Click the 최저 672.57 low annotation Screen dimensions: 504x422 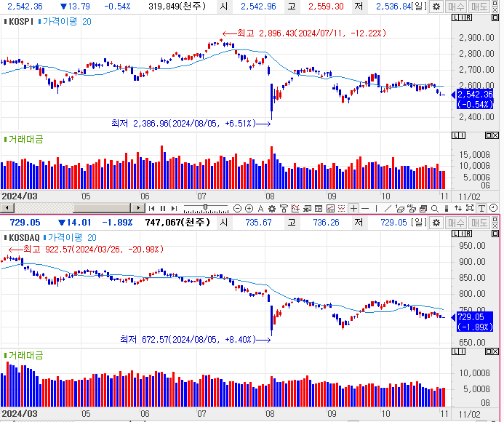tap(196, 339)
